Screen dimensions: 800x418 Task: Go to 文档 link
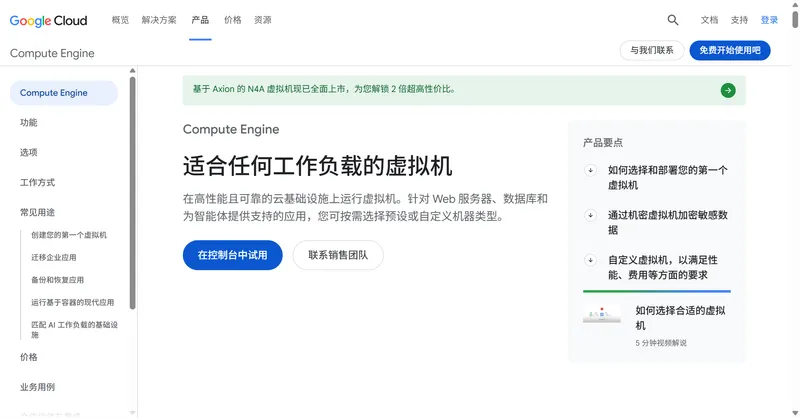click(709, 20)
